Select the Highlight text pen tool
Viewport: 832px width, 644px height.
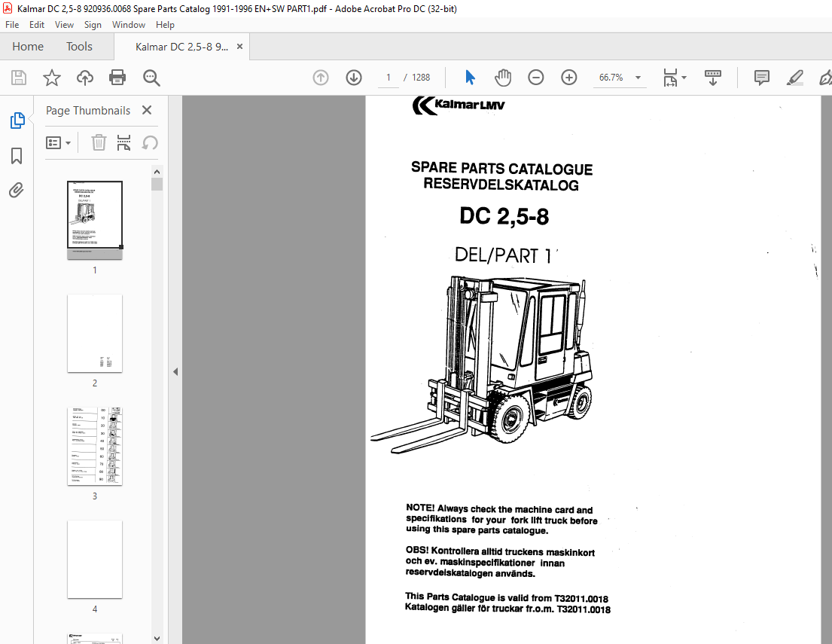tap(794, 78)
